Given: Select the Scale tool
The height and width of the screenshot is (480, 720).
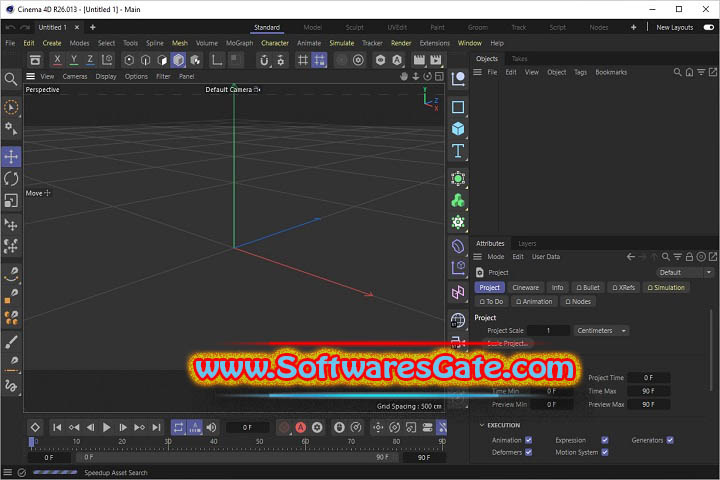Looking at the screenshot, I should (11, 201).
